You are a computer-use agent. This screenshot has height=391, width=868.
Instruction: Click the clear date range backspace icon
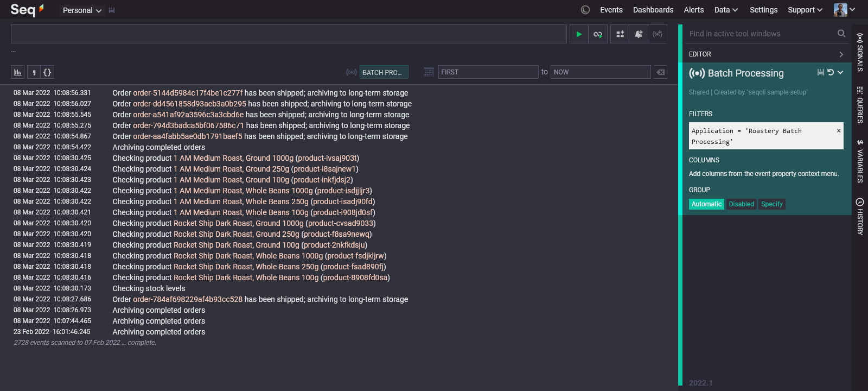pos(660,72)
